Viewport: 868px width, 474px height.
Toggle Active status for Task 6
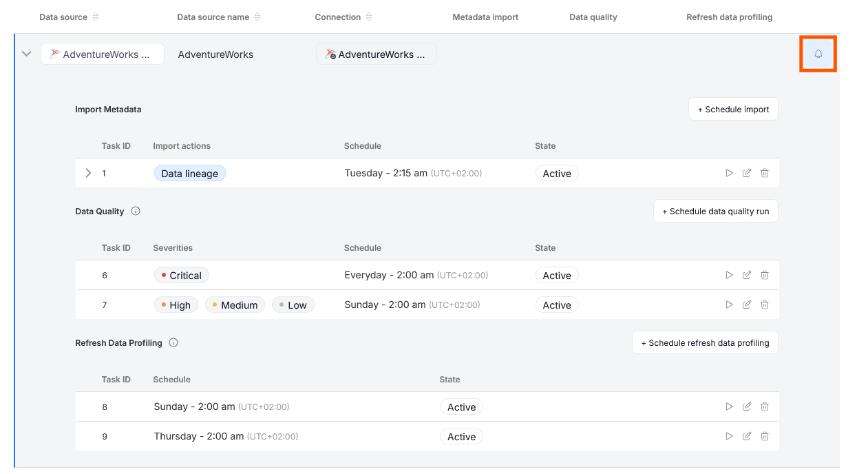pos(556,275)
